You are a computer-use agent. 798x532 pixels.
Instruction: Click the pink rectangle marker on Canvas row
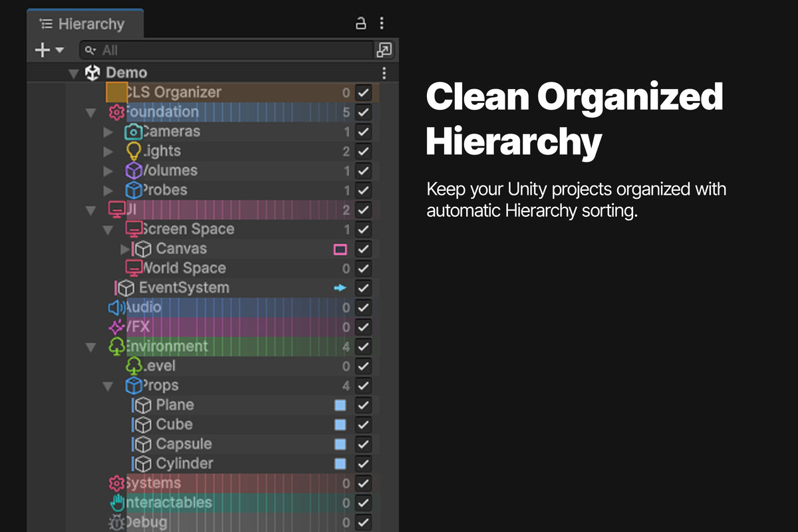tap(340, 249)
